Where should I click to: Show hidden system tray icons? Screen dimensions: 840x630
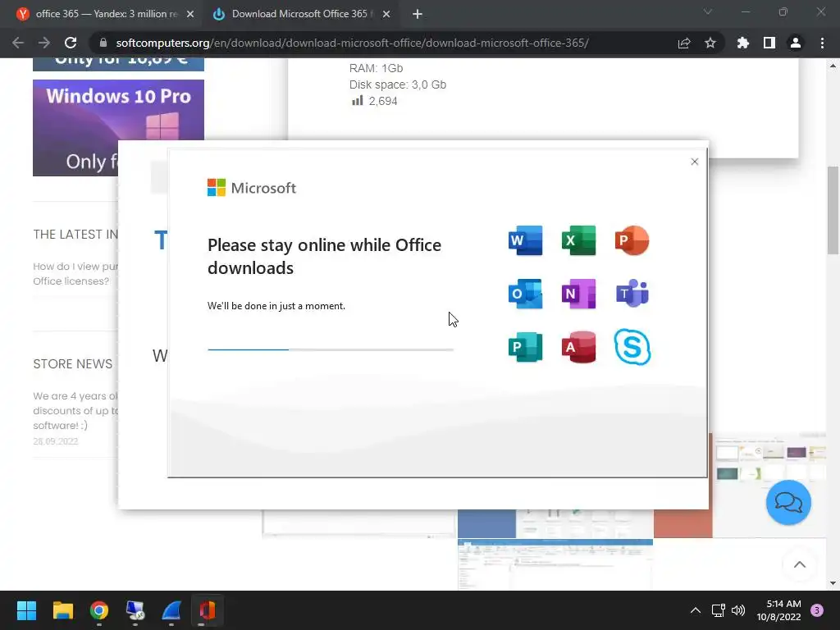click(x=695, y=610)
